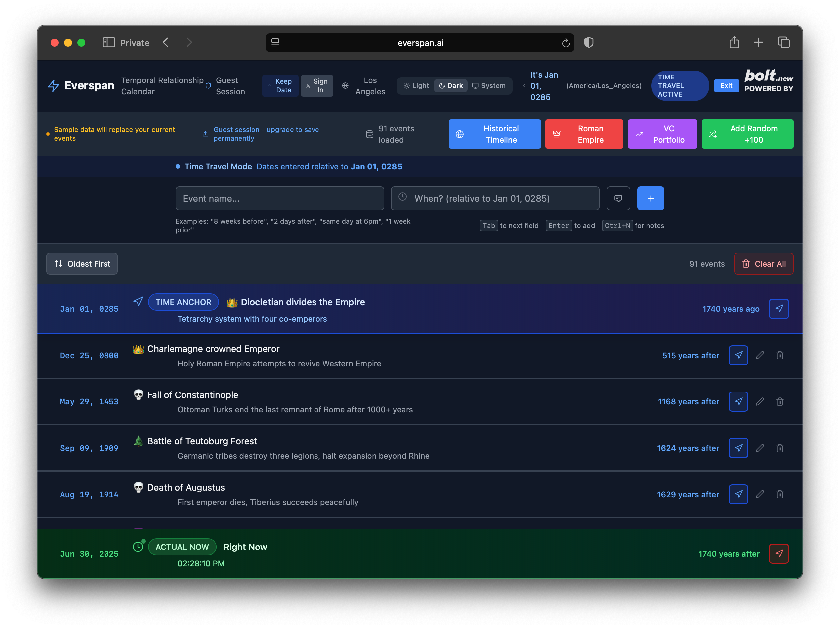Load the Roman Empire sample dataset
This screenshot has width=840, height=628.
[584, 134]
